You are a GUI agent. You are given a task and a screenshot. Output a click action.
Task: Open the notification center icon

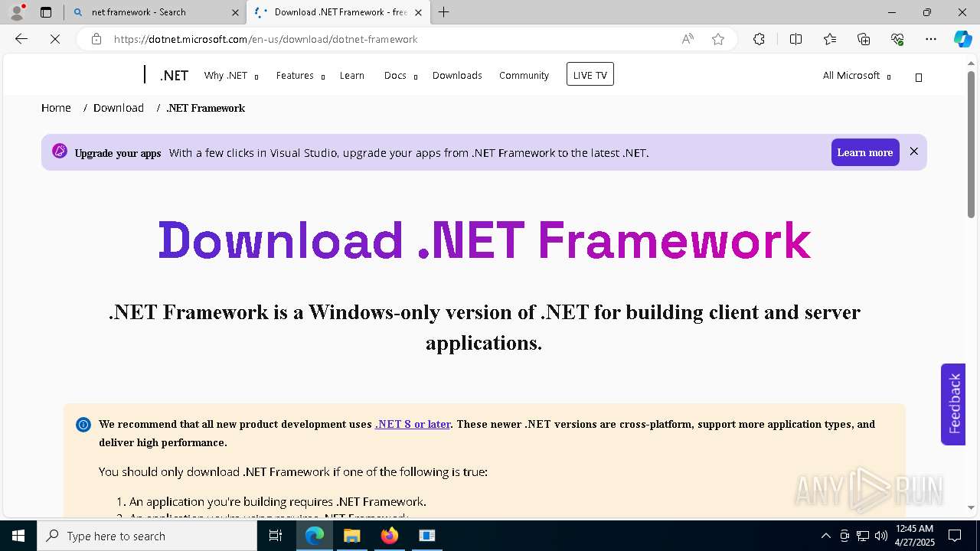(955, 536)
